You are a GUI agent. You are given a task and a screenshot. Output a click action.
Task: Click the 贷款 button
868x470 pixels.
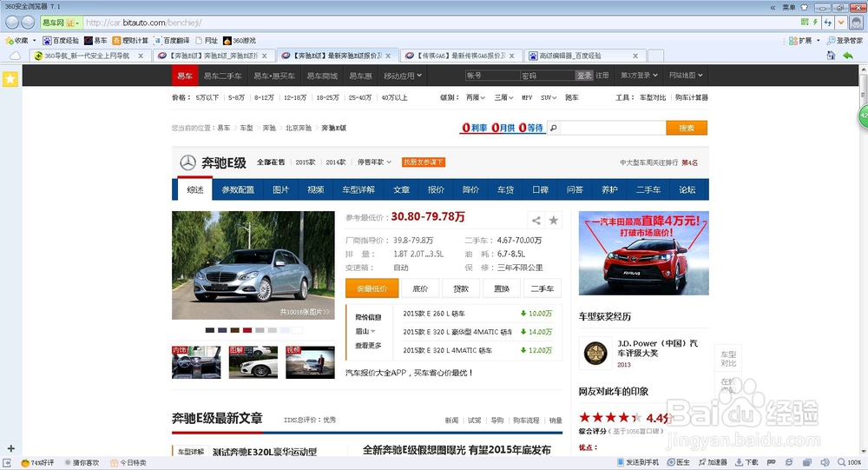click(461, 288)
